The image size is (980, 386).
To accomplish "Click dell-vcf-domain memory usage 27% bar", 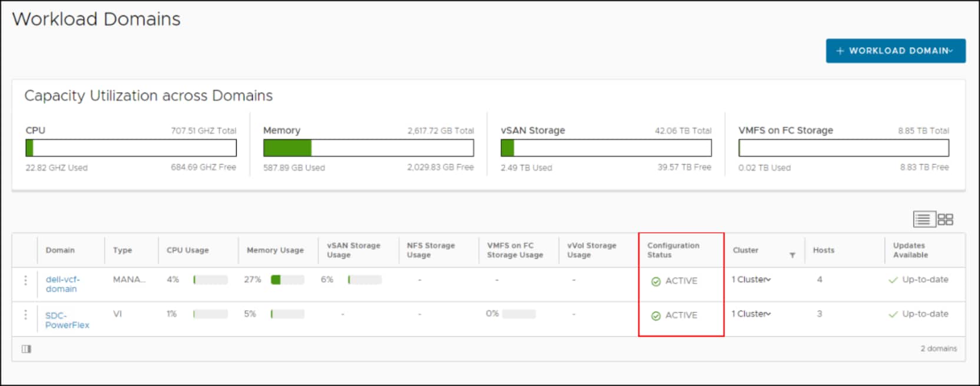I will [287, 280].
